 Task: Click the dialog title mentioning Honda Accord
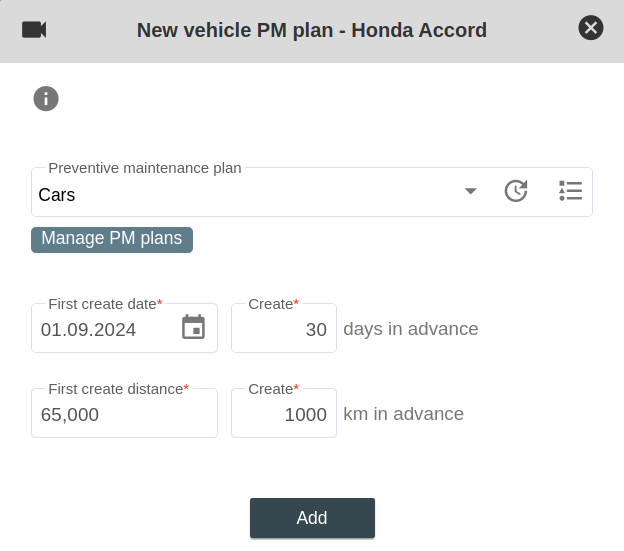[x=312, y=30]
